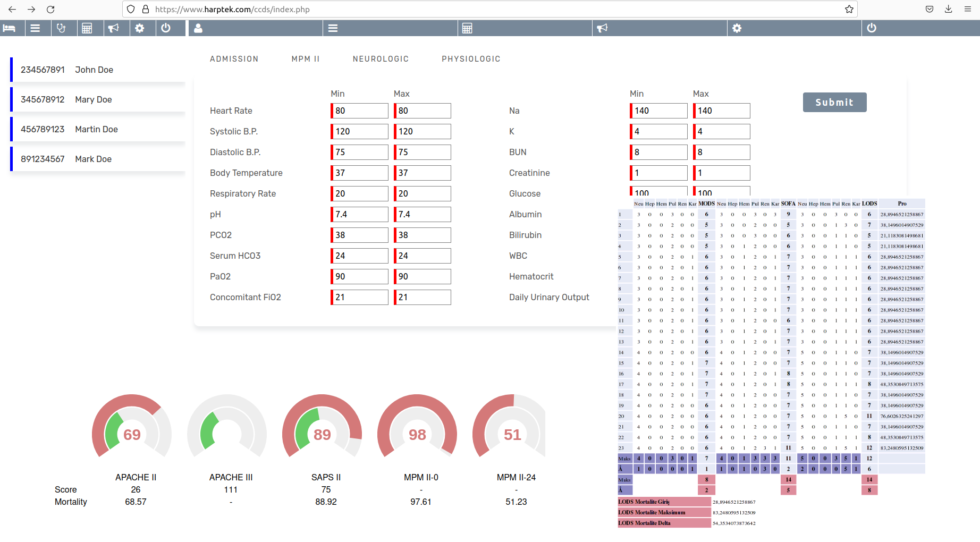The width and height of the screenshot is (980, 542).
Task: Select patient Mary Doe
Action: [98, 99]
